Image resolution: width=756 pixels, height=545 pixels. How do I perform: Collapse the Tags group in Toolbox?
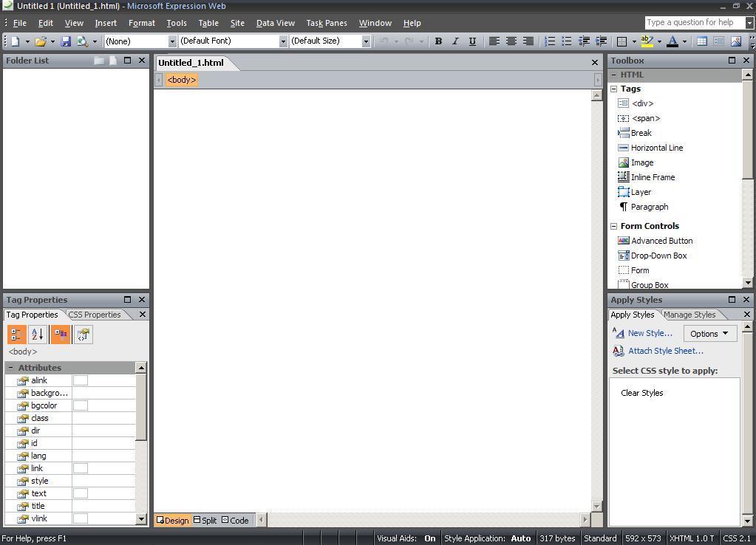click(614, 89)
